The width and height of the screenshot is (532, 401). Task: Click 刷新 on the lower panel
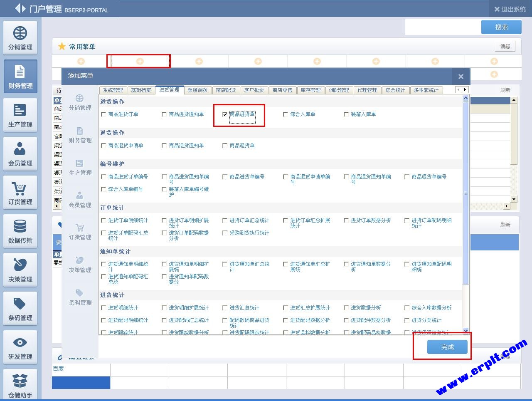505,225
